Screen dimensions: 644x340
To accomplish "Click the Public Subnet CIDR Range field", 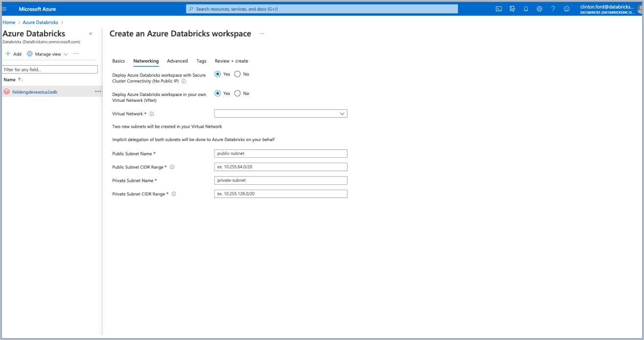I will [280, 167].
